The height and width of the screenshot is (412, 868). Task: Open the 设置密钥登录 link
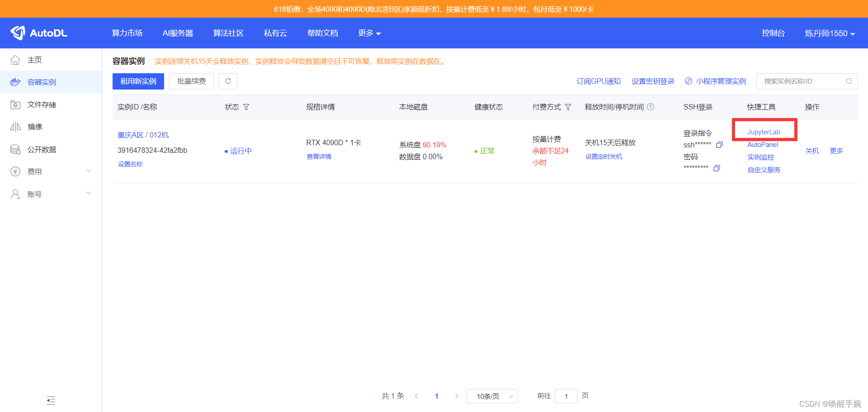653,81
